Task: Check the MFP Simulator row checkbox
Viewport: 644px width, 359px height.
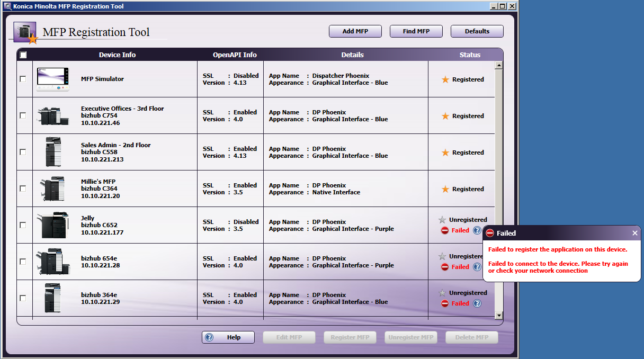Action: coord(23,79)
